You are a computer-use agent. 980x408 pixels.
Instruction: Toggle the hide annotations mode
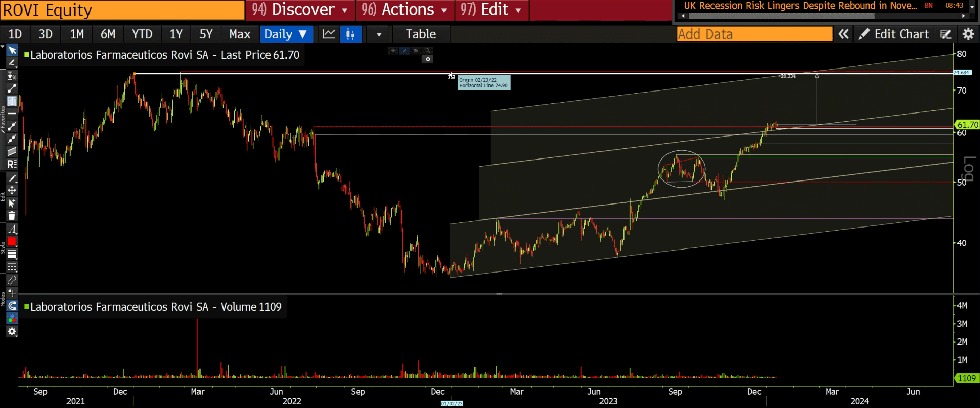(x=12, y=280)
